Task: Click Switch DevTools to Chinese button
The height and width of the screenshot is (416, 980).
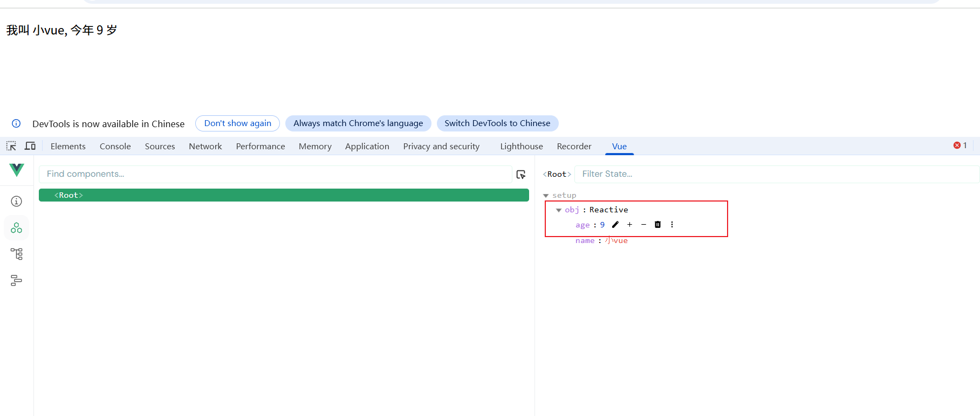Action: point(498,123)
